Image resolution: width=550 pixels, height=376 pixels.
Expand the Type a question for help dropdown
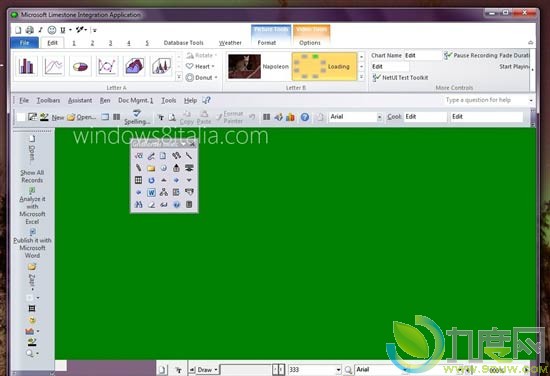[x=531, y=100]
